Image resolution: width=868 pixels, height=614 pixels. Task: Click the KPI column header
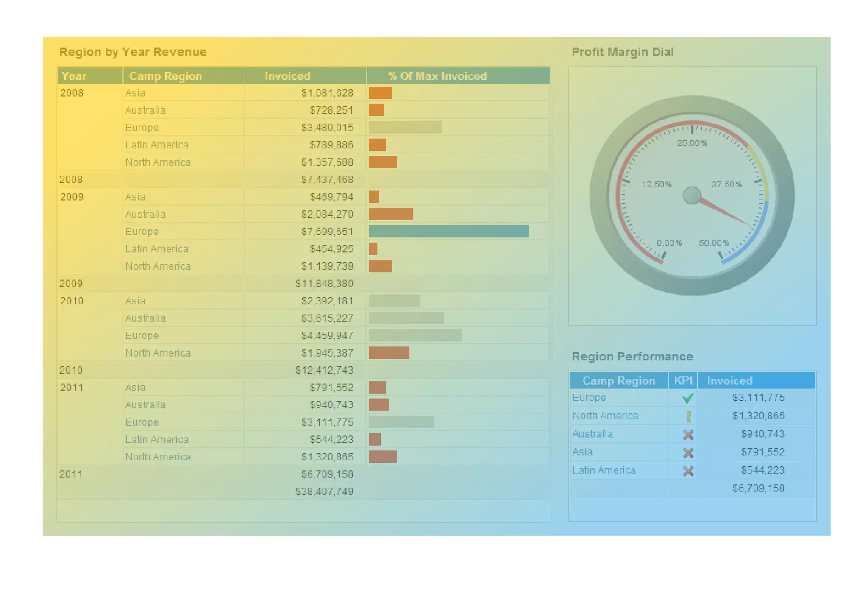pos(683,380)
